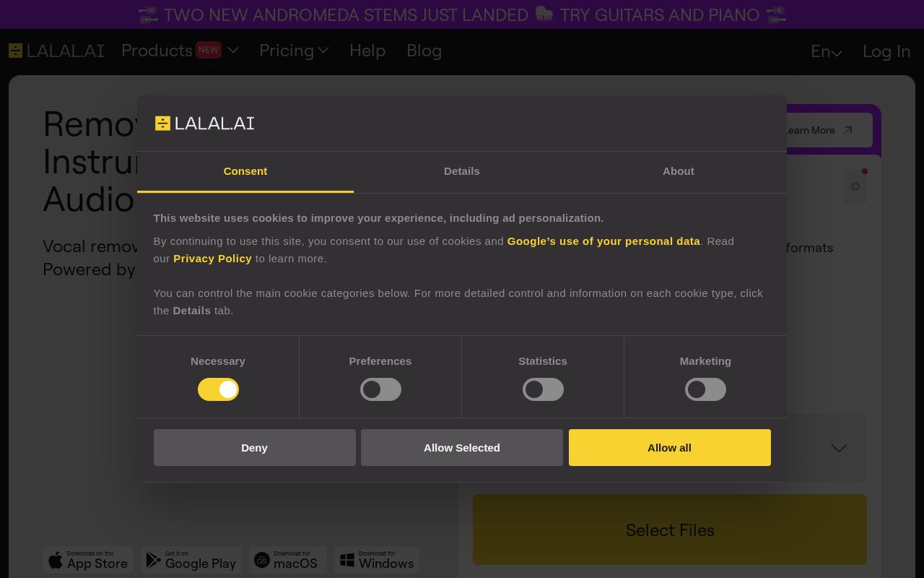Open the About tab
Viewport: 924px width, 578px height.
679,171
